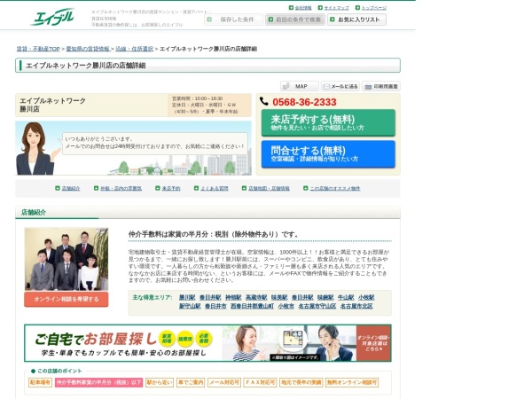The image size is (532, 399).
Task: Click the 駐車場有 feature tag
Action: 40,382
